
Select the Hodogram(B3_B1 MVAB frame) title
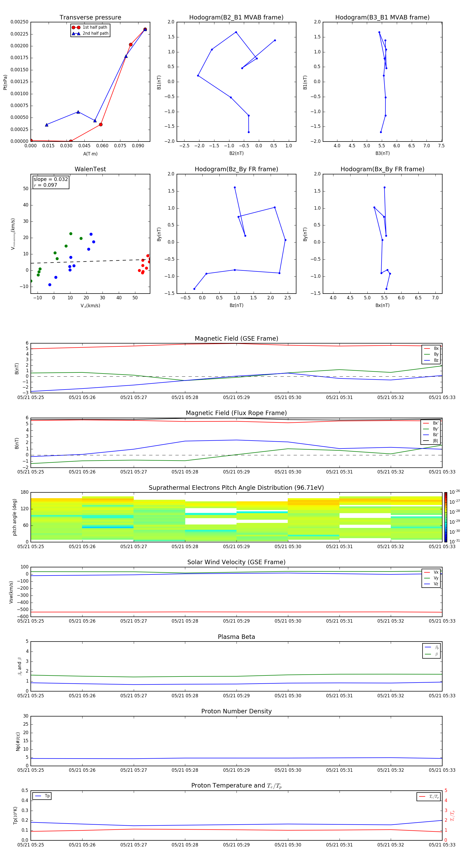tap(382, 18)
